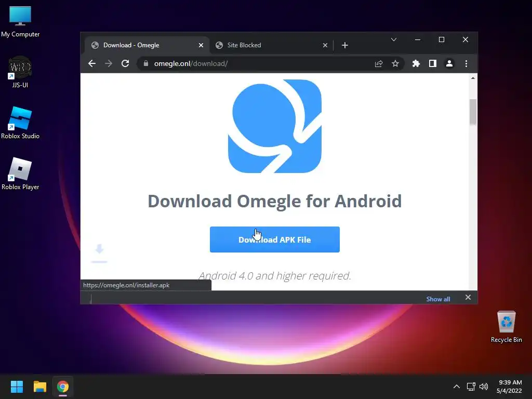Go back to the previous page

tap(91, 63)
